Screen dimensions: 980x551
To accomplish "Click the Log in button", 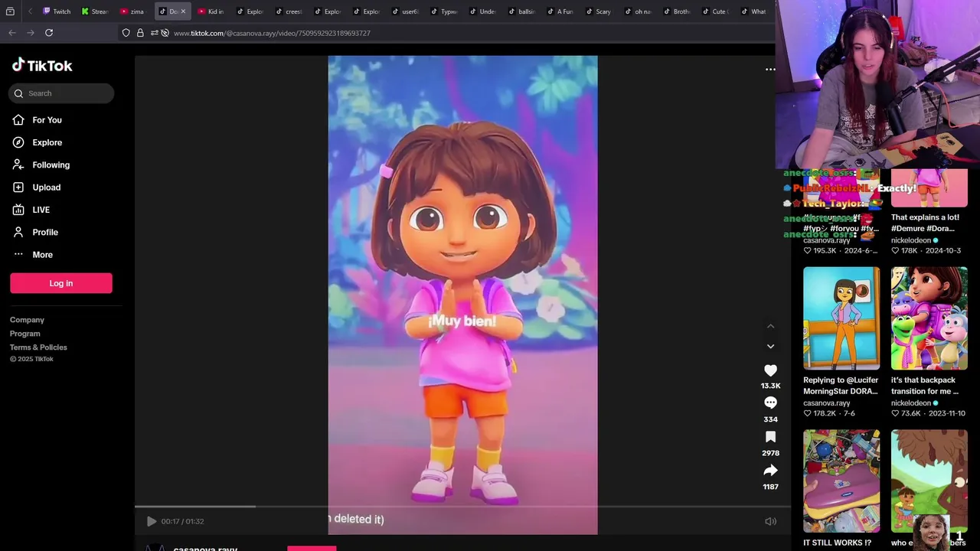I will (x=61, y=283).
